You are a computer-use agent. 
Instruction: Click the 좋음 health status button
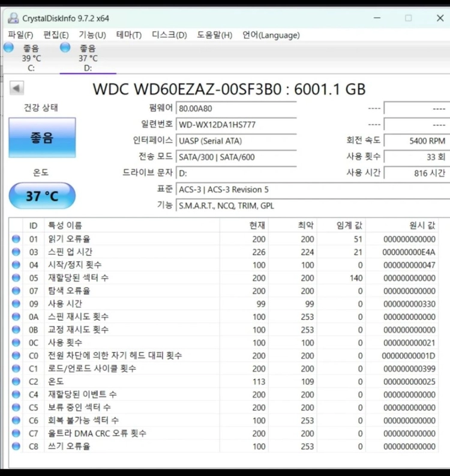(x=42, y=137)
